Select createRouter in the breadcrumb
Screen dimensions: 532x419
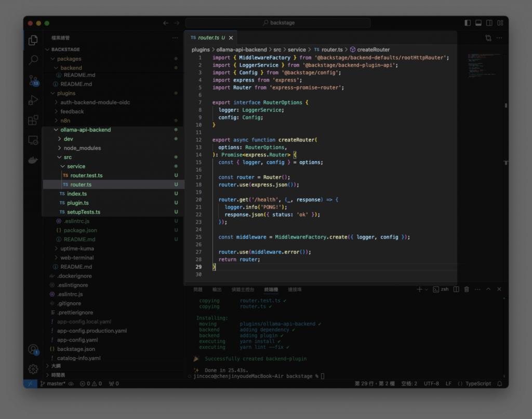(370, 49)
